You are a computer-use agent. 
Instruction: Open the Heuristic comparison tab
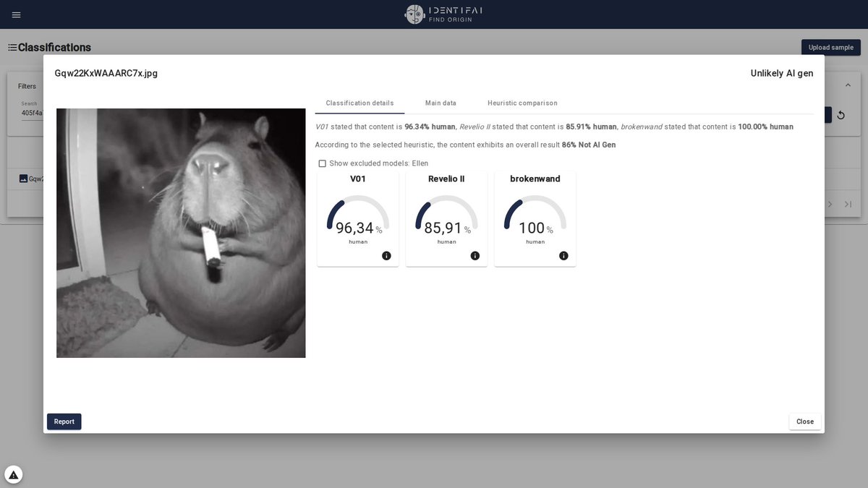[522, 103]
